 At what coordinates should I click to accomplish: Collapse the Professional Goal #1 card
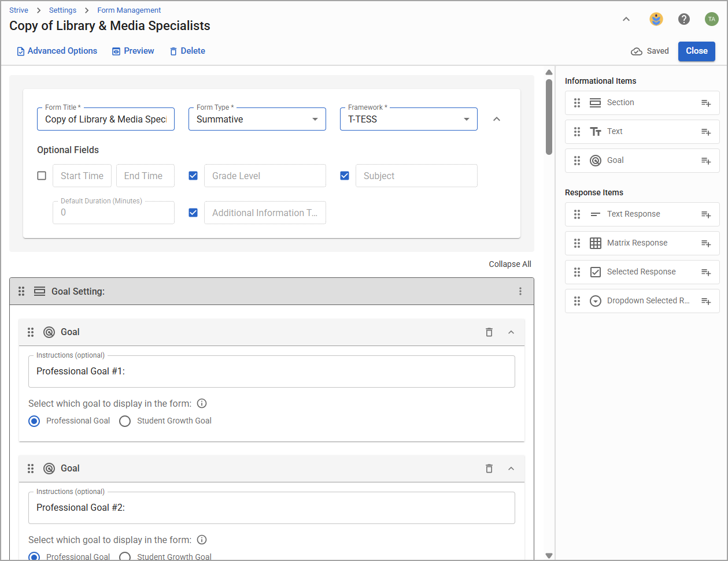coord(511,332)
